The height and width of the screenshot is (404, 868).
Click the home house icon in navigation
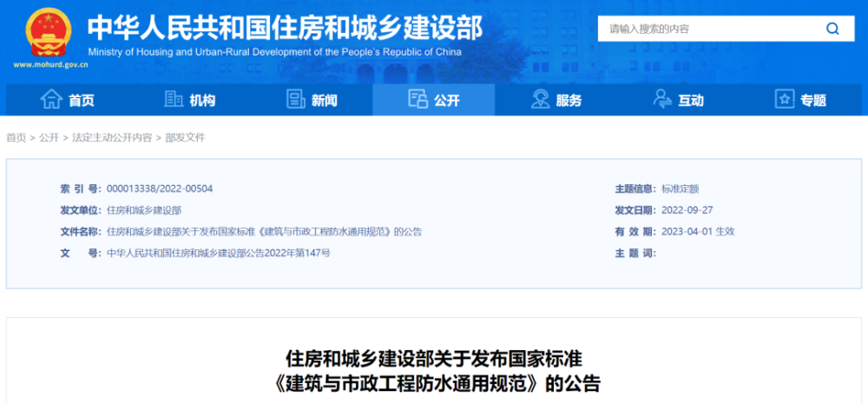51,100
